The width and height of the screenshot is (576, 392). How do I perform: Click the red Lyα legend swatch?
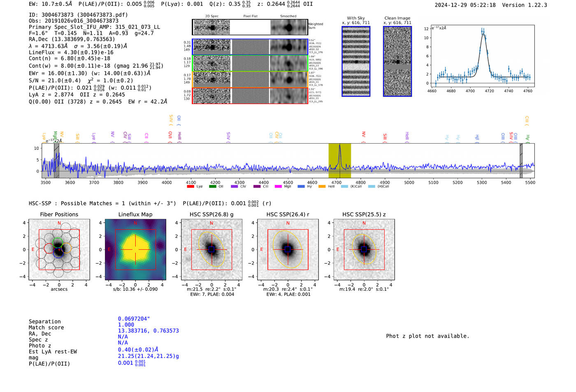190,186
